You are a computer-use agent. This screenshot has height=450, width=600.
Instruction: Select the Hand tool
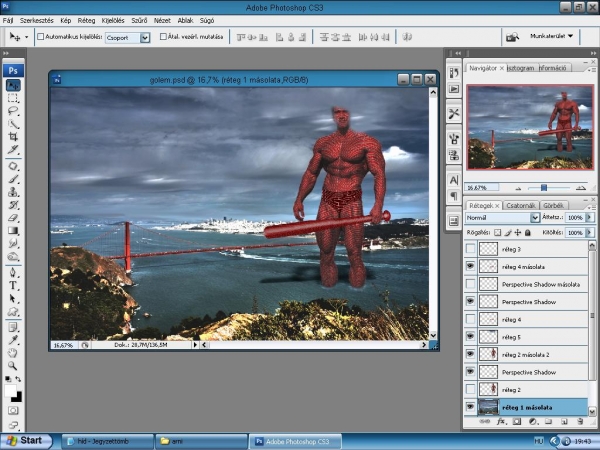tap(13, 353)
